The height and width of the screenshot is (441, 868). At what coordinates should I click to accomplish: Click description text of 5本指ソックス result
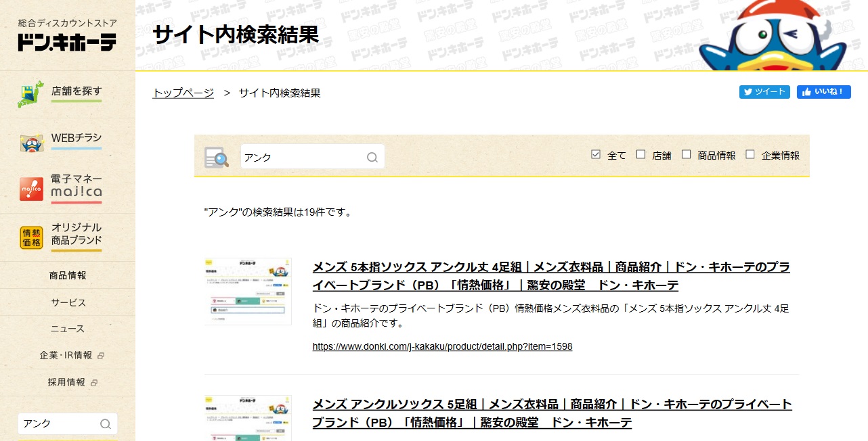tap(551, 316)
